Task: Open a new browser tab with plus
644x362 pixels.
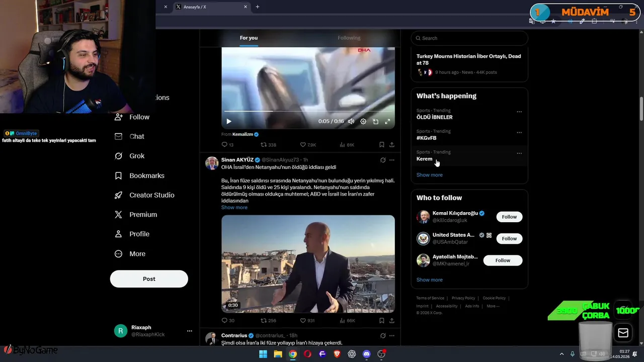Action: pyautogui.click(x=258, y=7)
